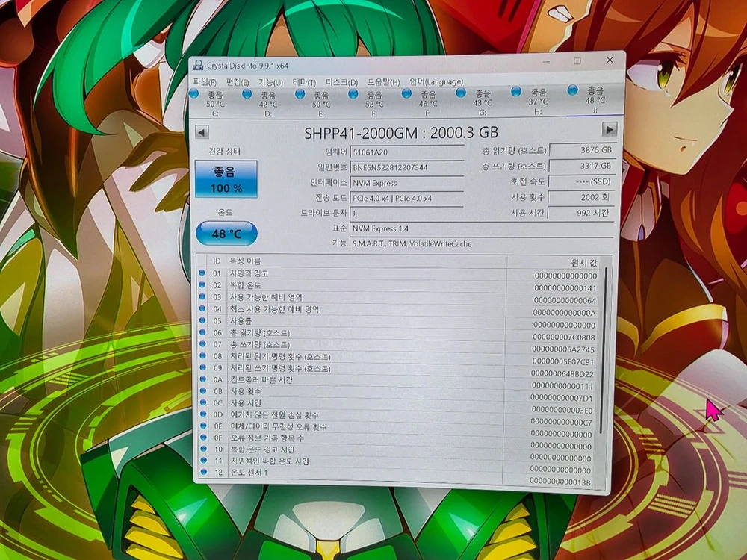The image size is (747, 560).
Task: Go to previous disk with left arrow button
Action: pyautogui.click(x=202, y=132)
